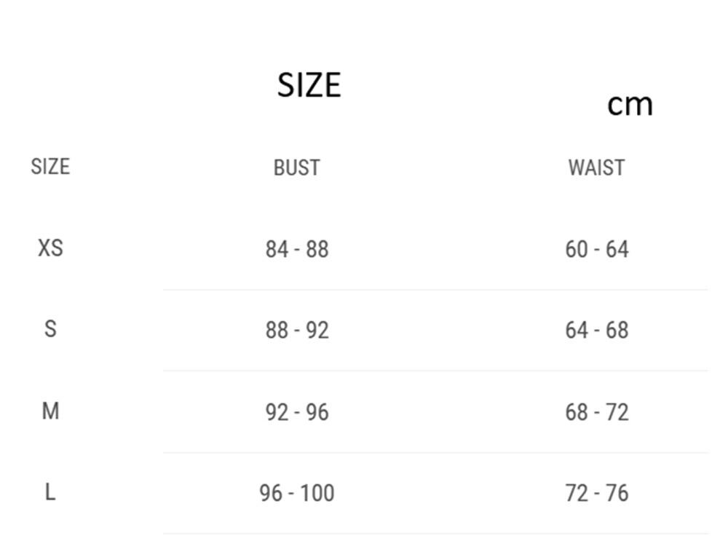Click the 68 - 72 waist value
This screenshot has height=560, width=728.
click(x=597, y=413)
